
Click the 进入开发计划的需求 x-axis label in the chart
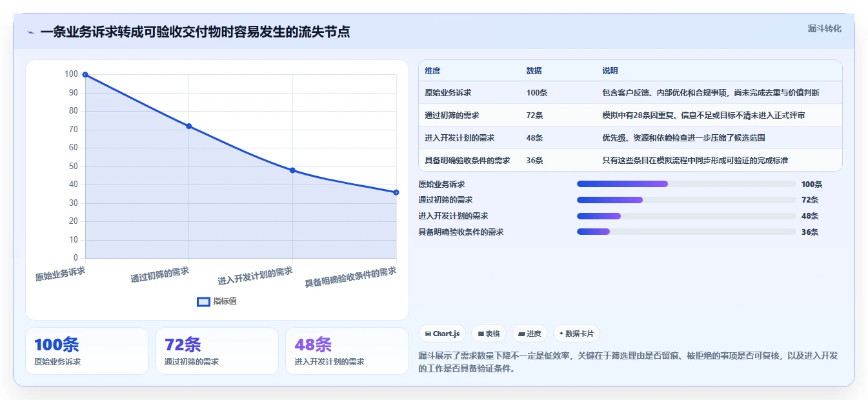pyautogui.click(x=255, y=276)
